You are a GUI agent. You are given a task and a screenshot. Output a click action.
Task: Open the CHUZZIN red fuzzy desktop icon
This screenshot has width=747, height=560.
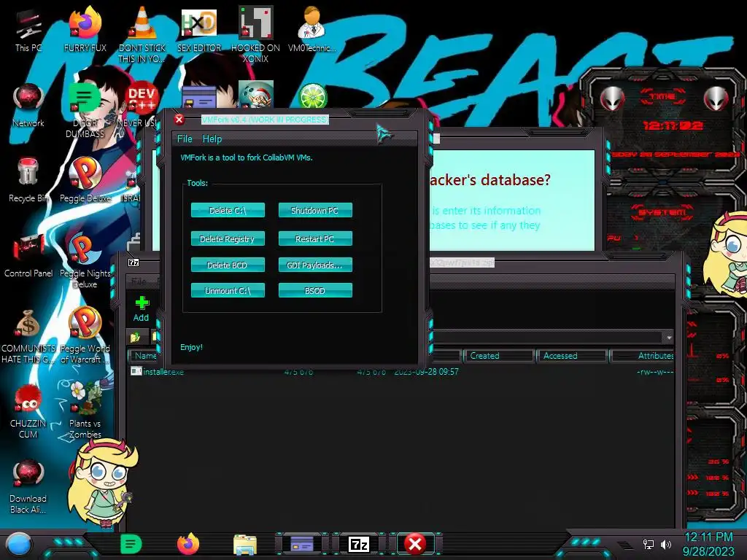point(28,411)
